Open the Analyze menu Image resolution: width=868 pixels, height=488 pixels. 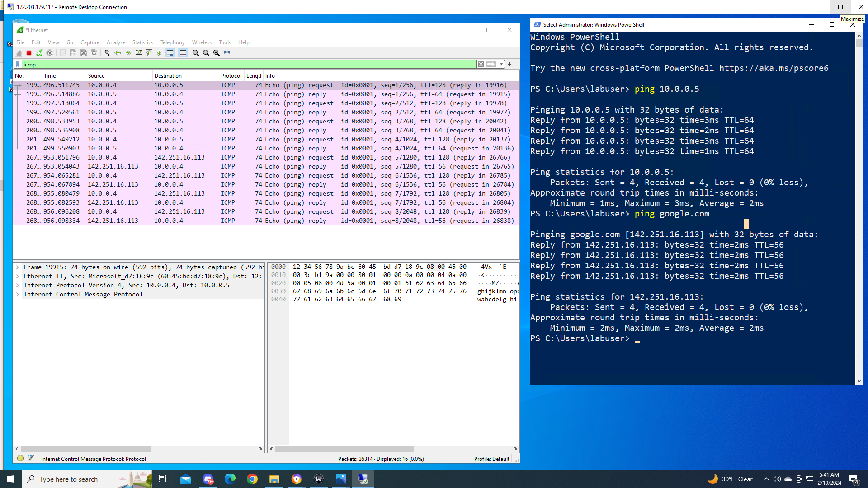(x=116, y=42)
